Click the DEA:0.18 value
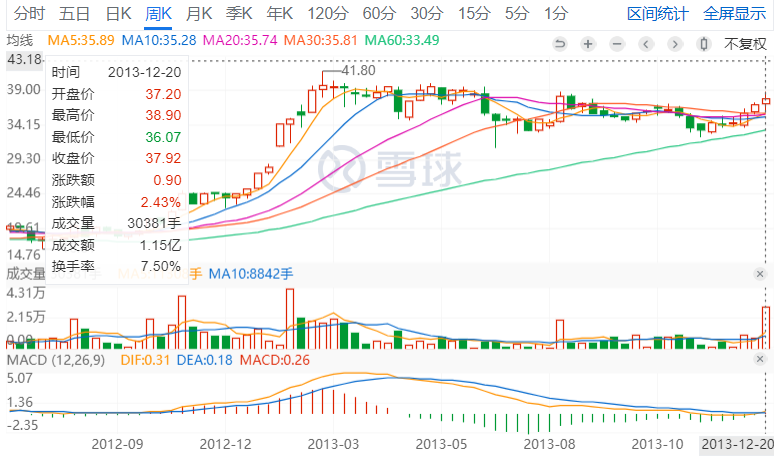 click(x=204, y=360)
